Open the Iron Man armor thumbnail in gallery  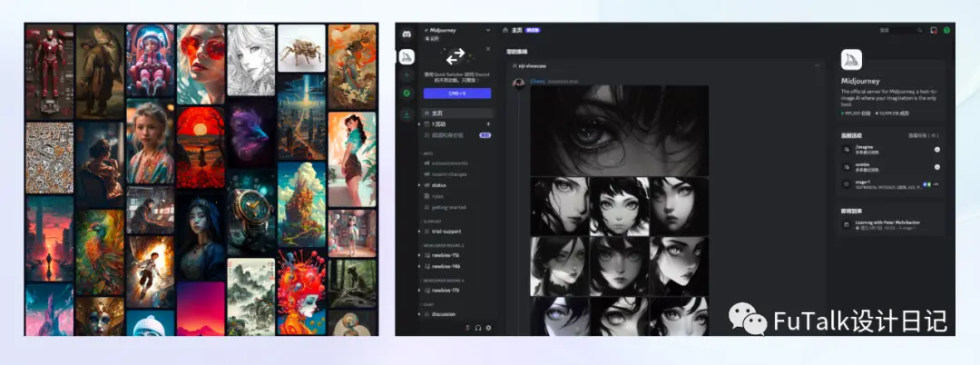click(x=49, y=71)
